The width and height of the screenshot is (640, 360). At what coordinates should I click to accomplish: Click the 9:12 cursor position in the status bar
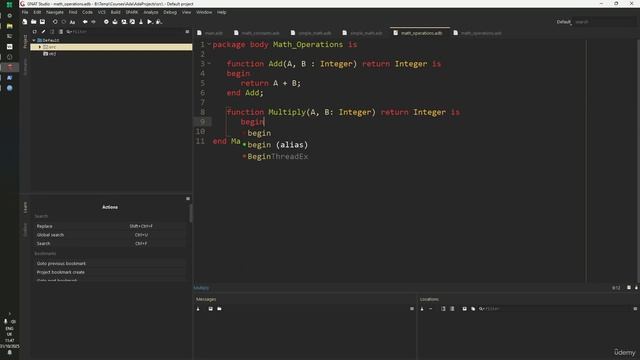[x=616, y=288]
